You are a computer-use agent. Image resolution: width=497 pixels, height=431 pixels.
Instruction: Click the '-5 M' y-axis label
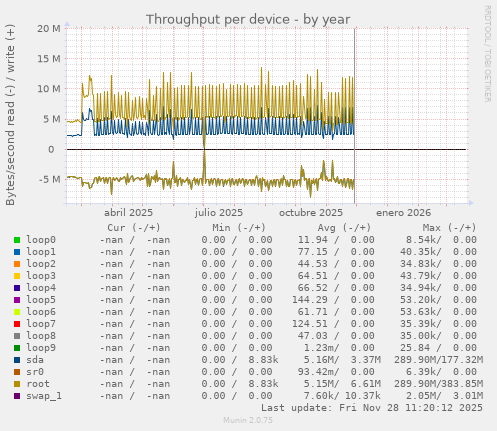(x=50, y=180)
